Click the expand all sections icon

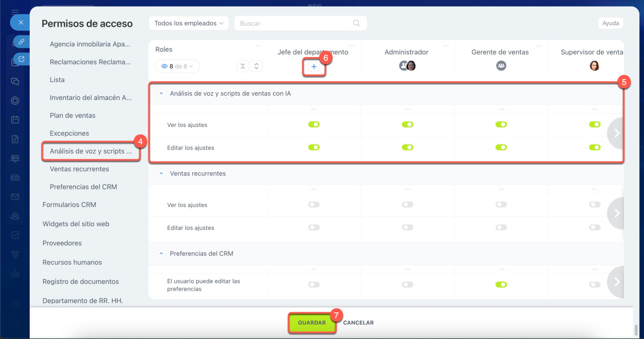pos(256,66)
